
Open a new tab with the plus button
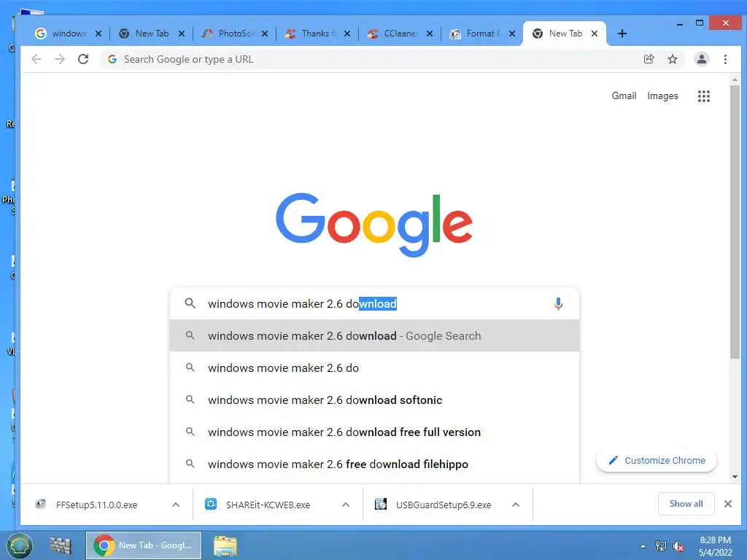coord(622,34)
